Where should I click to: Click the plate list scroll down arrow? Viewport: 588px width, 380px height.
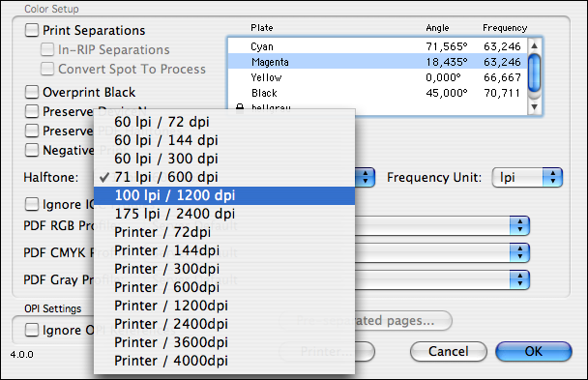535,107
